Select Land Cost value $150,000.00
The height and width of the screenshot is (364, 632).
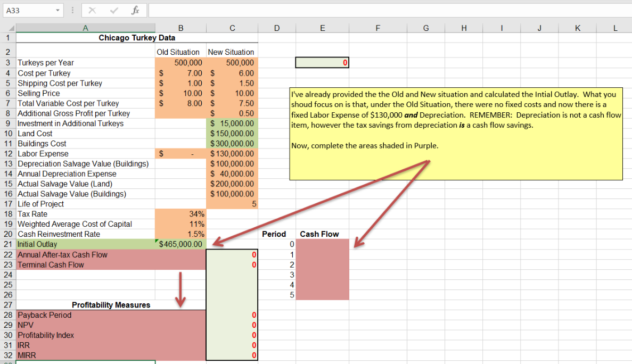[232, 134]
